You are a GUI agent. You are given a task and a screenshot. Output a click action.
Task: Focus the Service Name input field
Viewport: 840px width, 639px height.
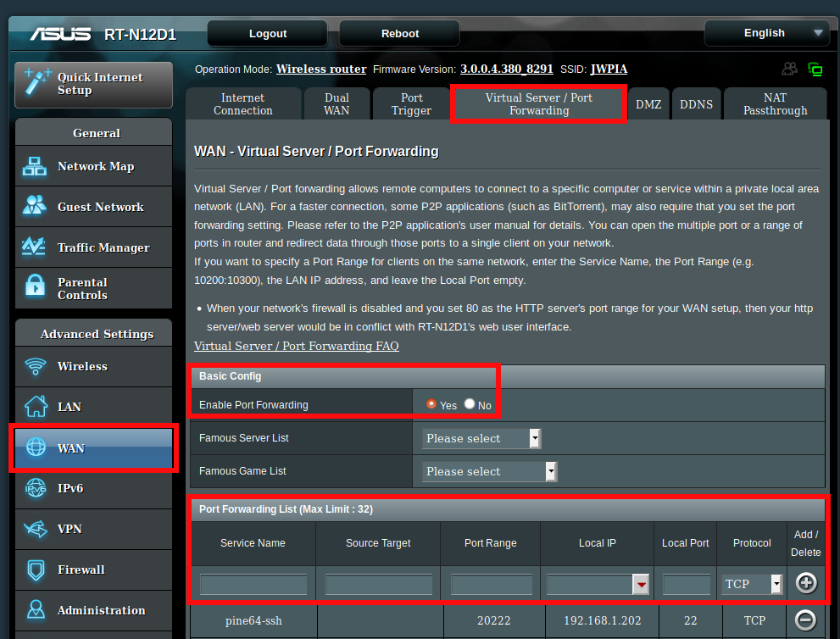253,584
